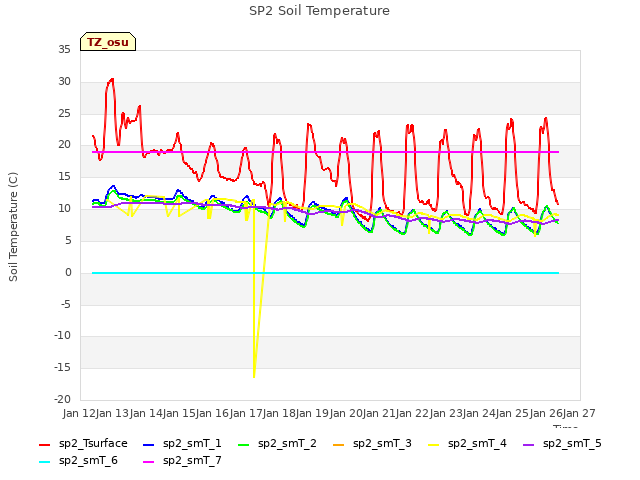
Task: Click the Jan 27 x-axis tick label
Action: (579, 413)
